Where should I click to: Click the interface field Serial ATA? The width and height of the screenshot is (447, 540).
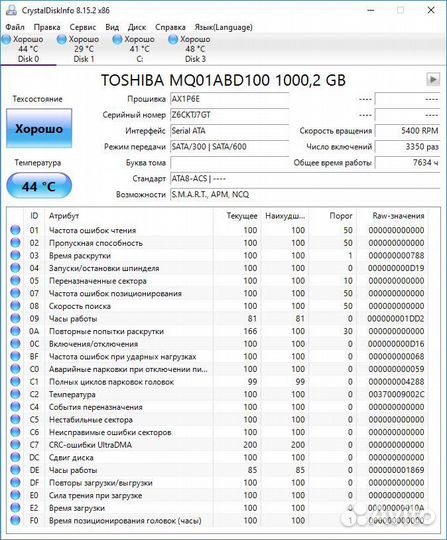pyautogui.click(x=229, y=131)
